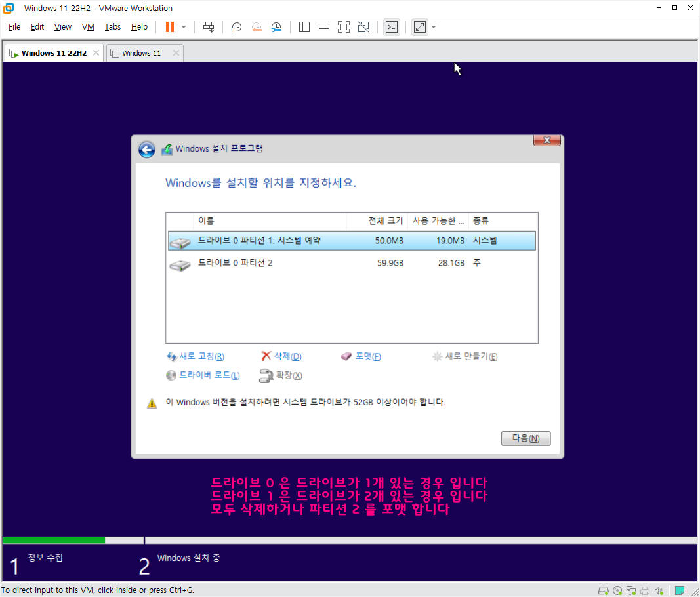
Task: Select Drive 0 Partition 1 system reserved row
Action: click(x=352, y=241)
